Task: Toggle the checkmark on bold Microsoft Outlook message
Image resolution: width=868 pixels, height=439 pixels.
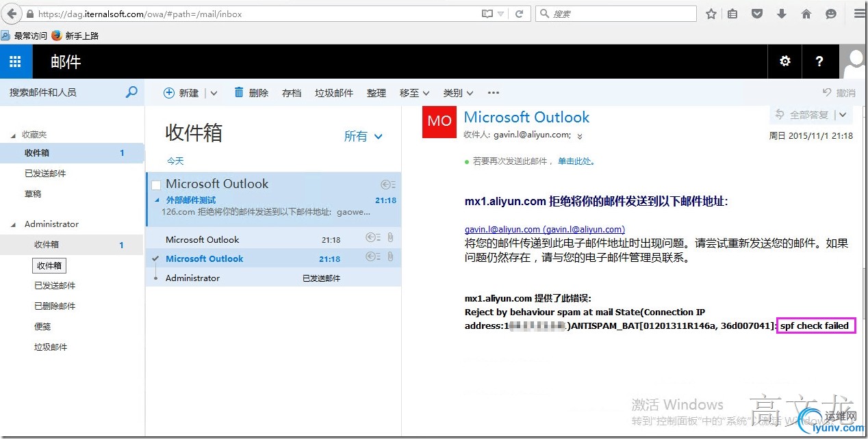Action: pos(156,258)
